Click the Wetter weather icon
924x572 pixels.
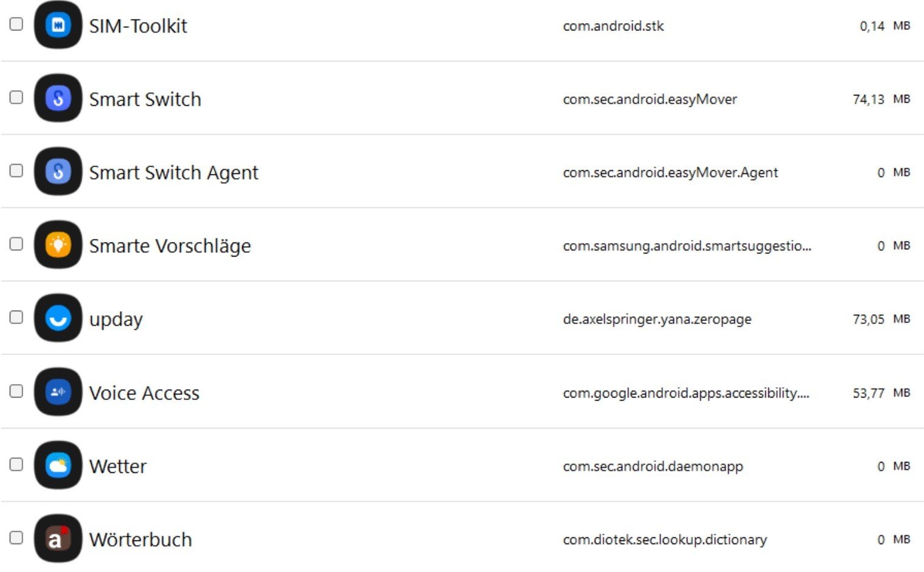point(58,466)
